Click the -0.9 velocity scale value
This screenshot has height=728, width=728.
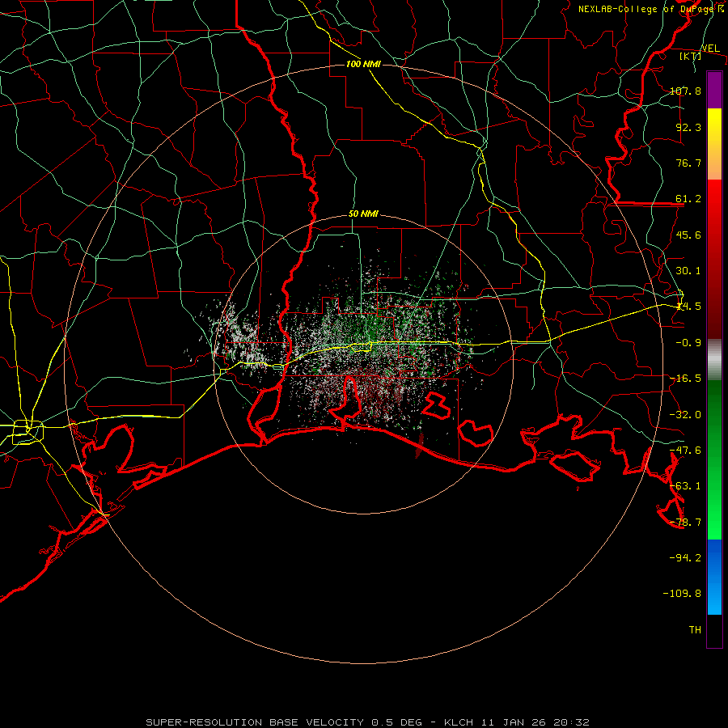(x=688, y=343)
